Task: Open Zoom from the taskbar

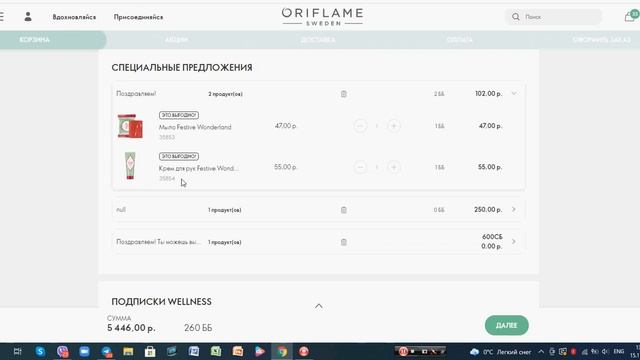Action: tap(84, 351)
